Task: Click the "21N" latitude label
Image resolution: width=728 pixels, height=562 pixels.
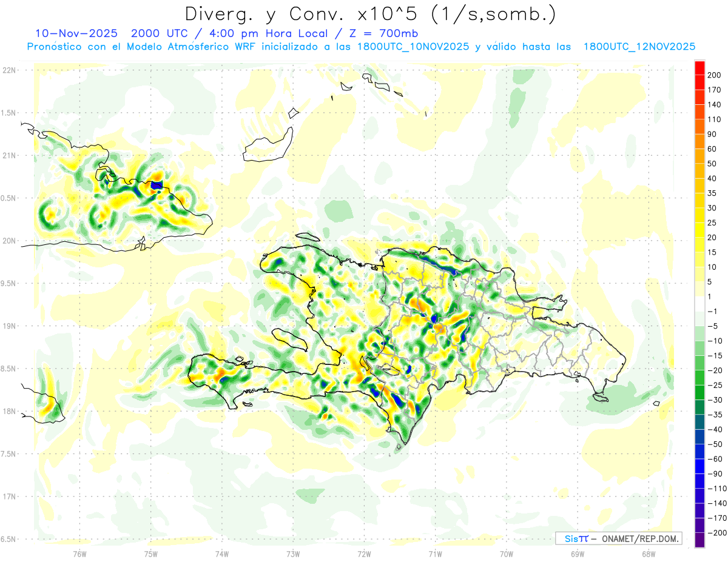Action: tap(9, 155)
